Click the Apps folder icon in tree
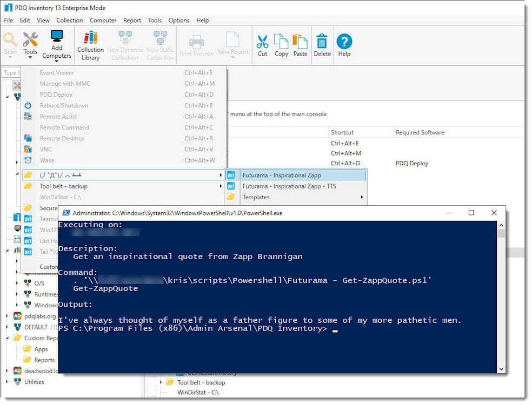The image size is (532, 405). click(28, 349)
